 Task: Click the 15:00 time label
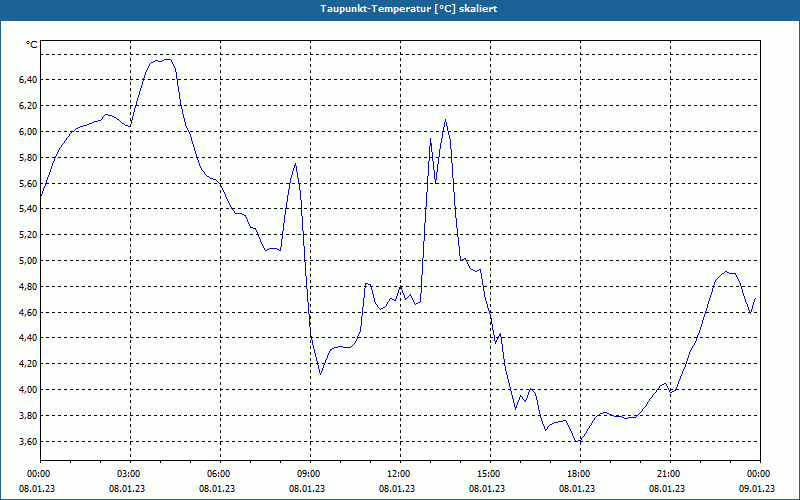click(487, 474)
